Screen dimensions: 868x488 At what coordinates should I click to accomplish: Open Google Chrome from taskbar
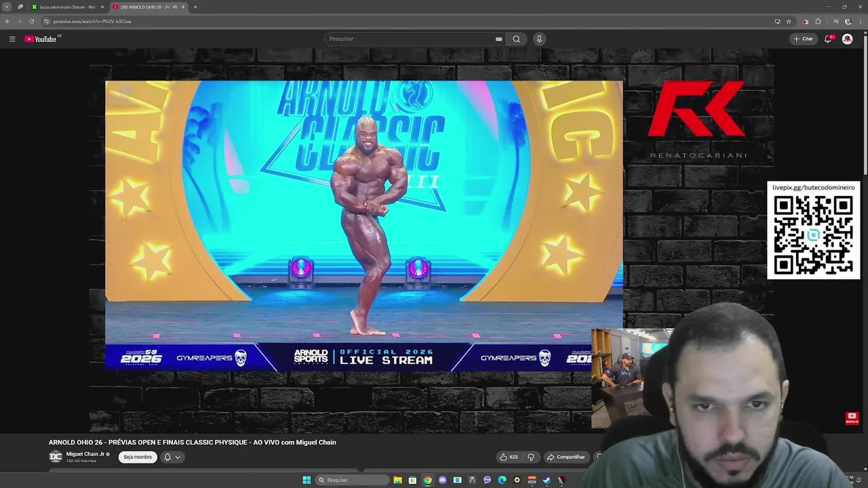(427, 480)
